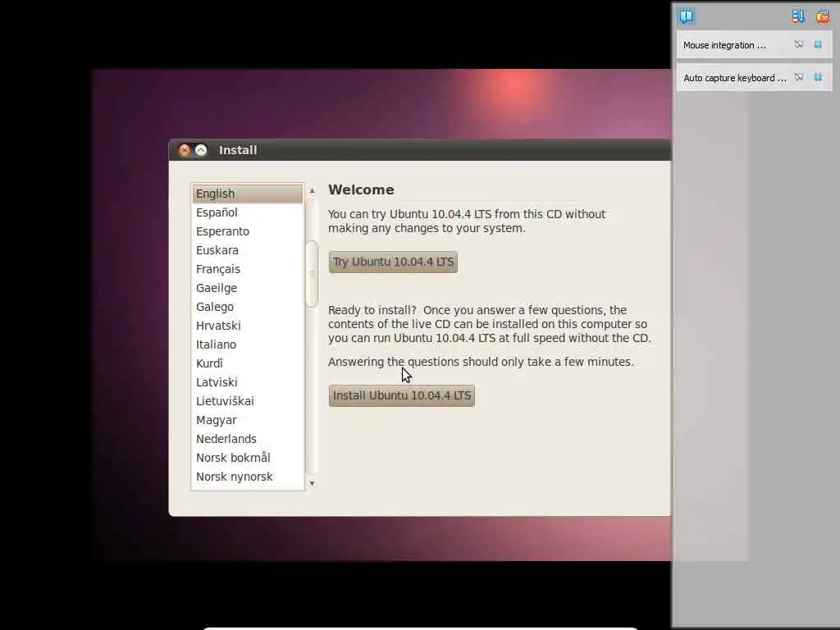Open the Auto capture keyboard notification text
The image size is (840, 630).
[735, 78]
